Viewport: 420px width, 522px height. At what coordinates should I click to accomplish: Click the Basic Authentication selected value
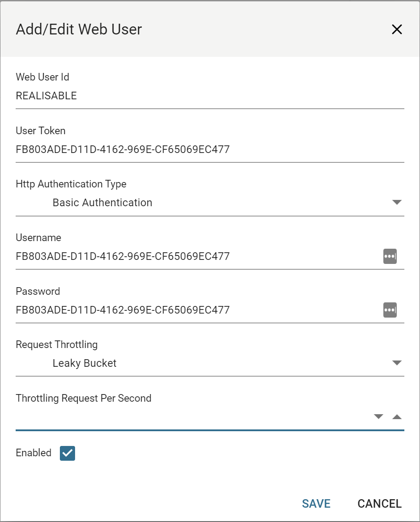point(102,203)
